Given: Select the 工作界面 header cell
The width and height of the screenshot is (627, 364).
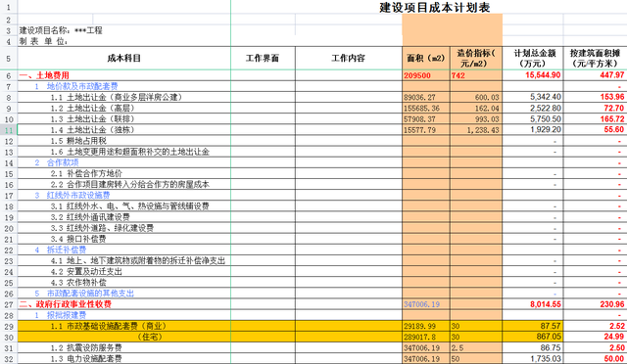Looking at the screenshot, I should (264, 59).
